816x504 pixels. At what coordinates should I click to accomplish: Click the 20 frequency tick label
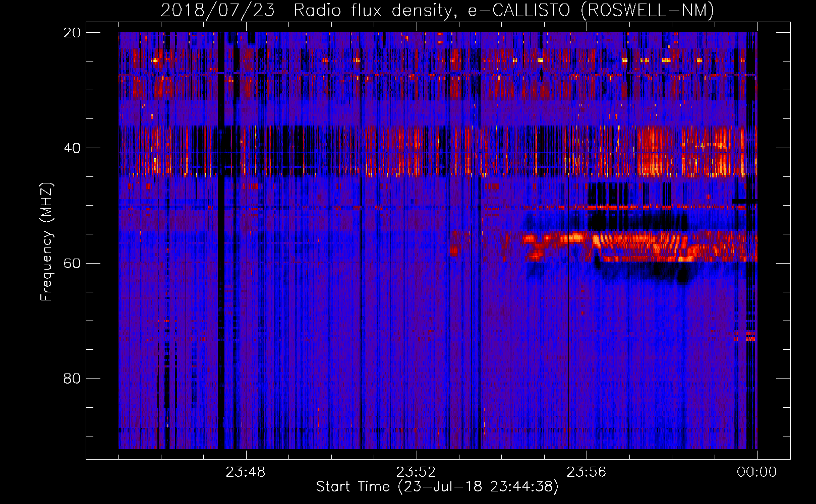(72, 33)
